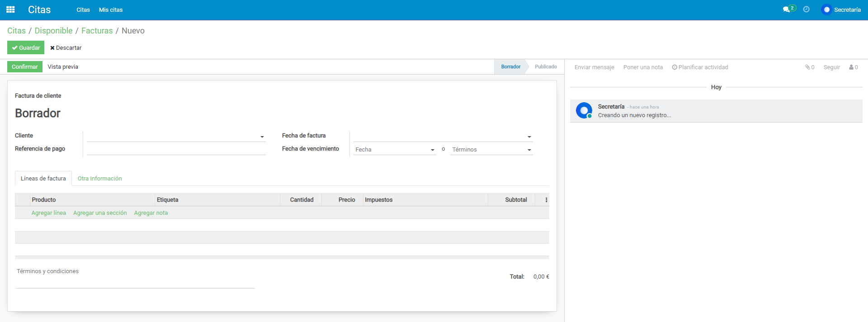Viewport: 868px width, 322px height.
Task: Confirm the invoice with Confirmar
Action: 25,67
